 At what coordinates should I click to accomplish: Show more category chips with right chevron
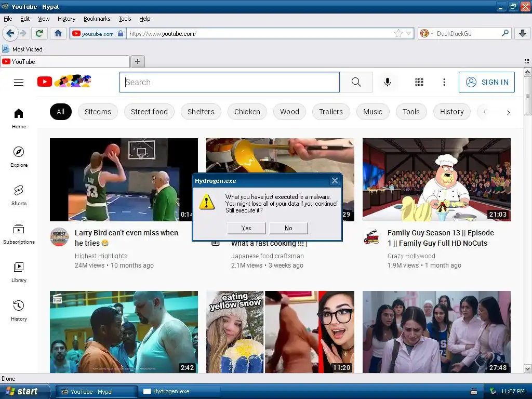click(x=508, y=113)
